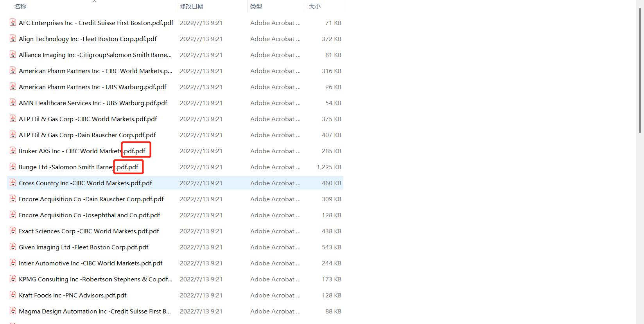Image resolution: width=644 pixels, height=324 pixels.
Task: Select PDF icon of American Pharm CIBC World Markets file
Action: click(13, 70)
